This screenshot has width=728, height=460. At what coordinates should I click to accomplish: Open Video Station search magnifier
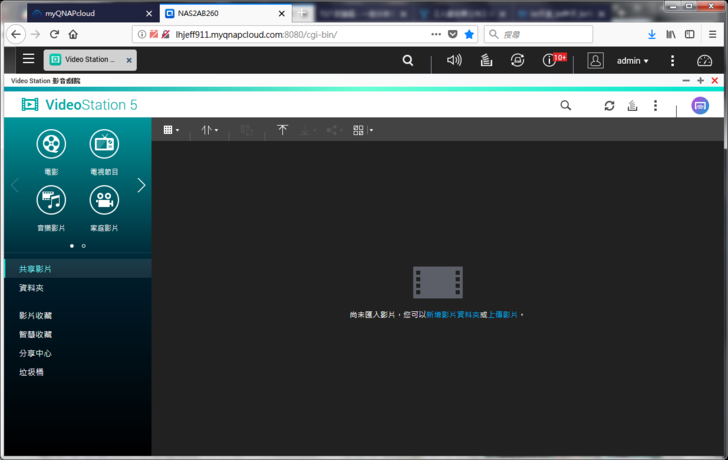(566, 105)
